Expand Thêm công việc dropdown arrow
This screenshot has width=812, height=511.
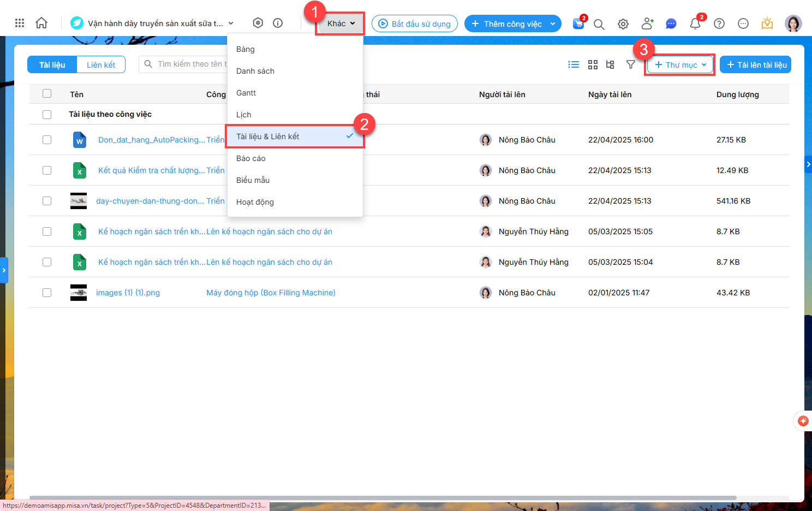[x=553, y=23]
